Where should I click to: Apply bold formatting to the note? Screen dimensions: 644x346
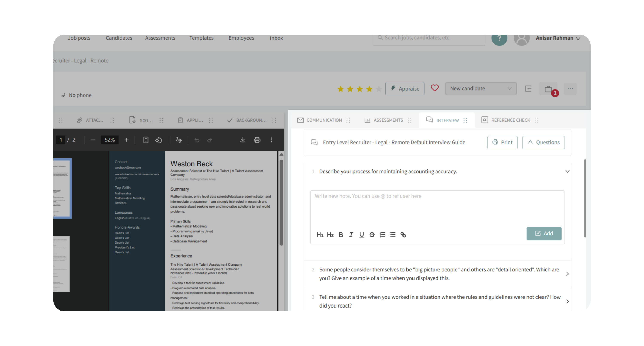(x=340, y=235)
